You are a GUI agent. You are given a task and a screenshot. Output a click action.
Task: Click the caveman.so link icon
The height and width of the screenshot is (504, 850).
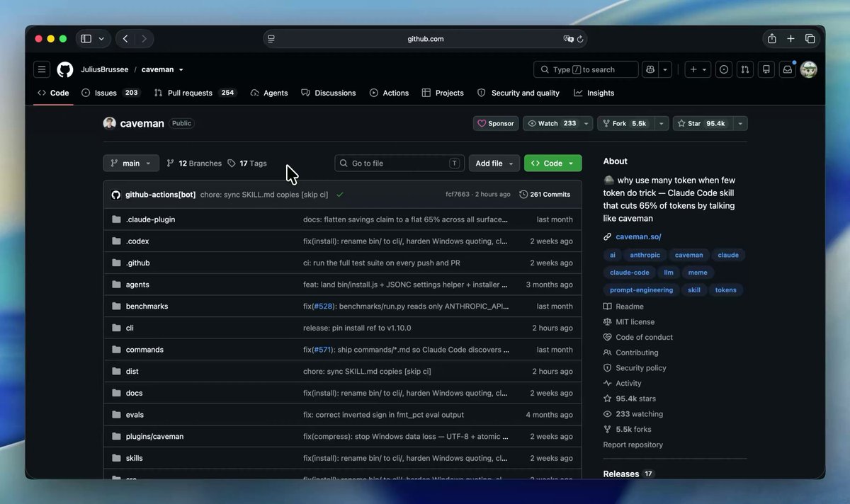pos(607,236)
